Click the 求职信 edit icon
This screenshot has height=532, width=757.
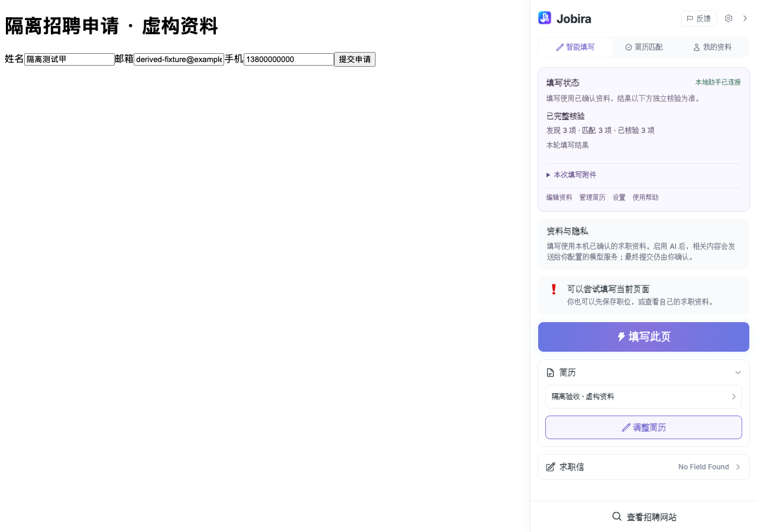point(551,467)
